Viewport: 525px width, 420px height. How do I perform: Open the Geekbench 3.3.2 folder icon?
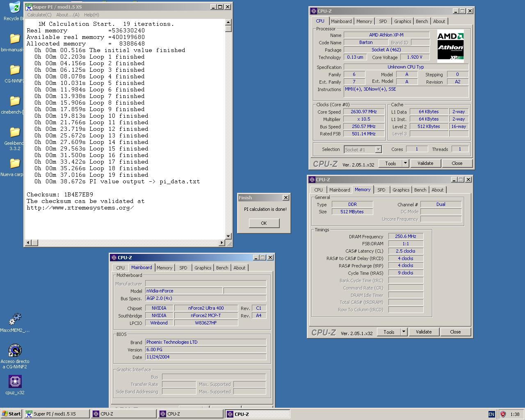point(15,132)
